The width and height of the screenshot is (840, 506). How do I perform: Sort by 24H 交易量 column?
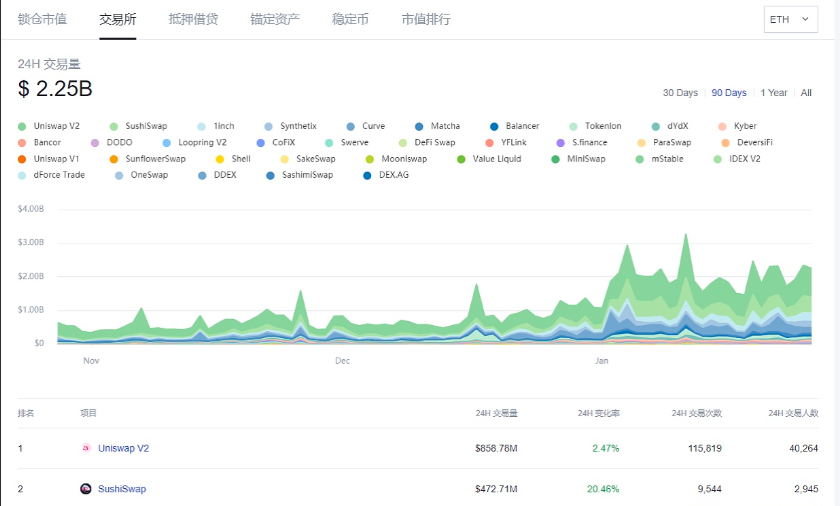[497, 413]
